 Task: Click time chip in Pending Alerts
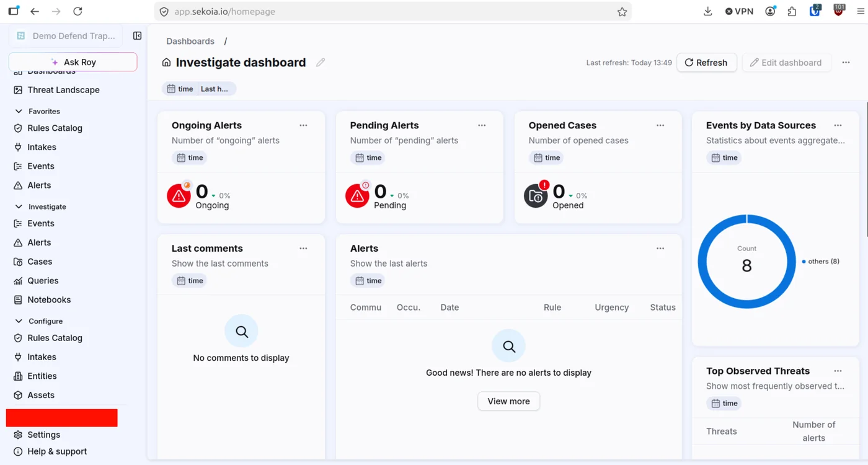click(368, 158)
